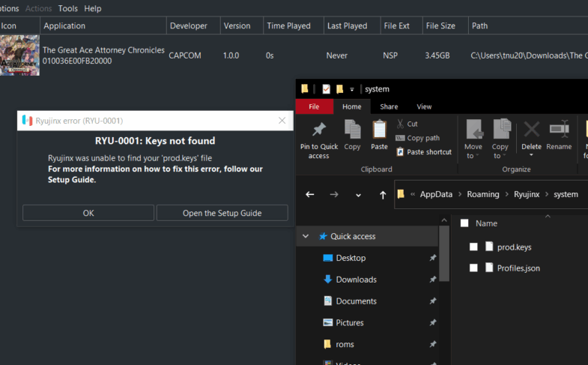The width and height of the screenshot is (588, 365).
Task: Switch to the View ribbon tab
Action: coord(424,106)
